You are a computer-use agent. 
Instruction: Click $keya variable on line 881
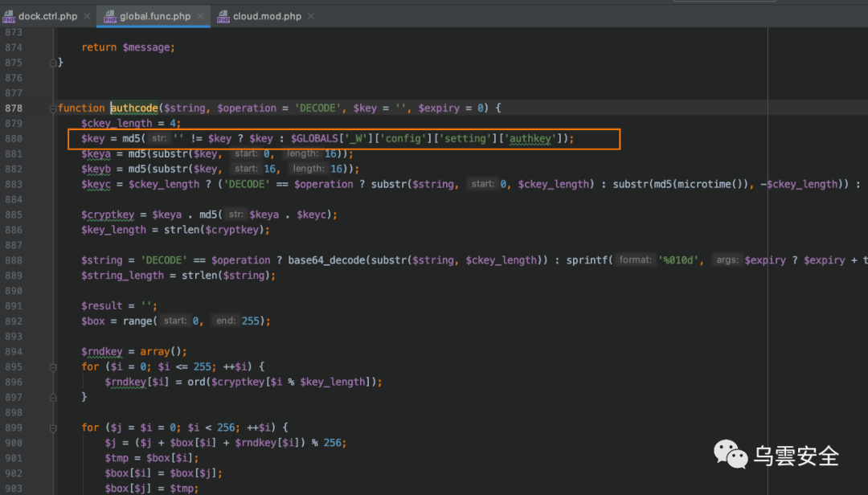tap(96, 153)
